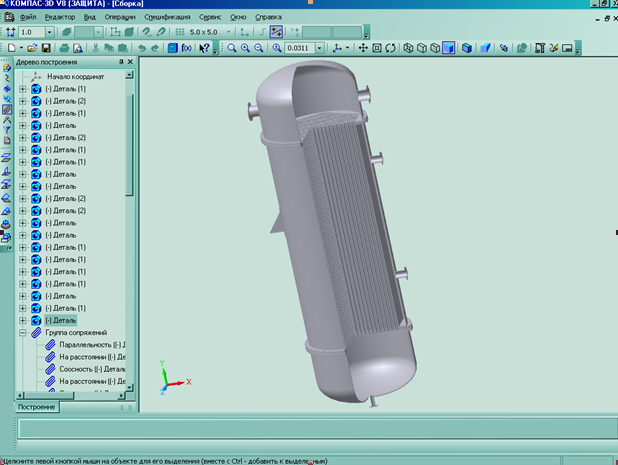The width and height of the screenshot is (618, 465).
Task: Click the current scale field showing 1.0
Action: click(x=32, y=32)
